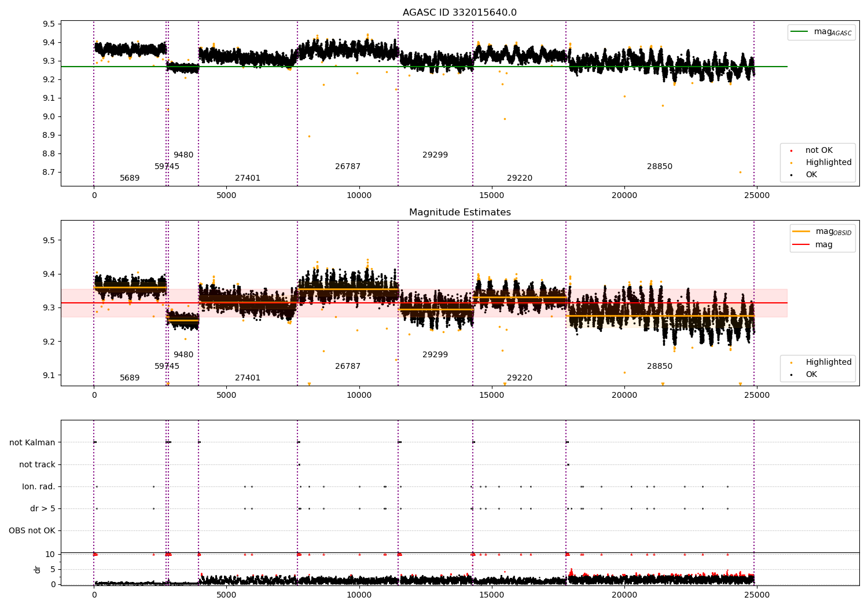
Task: Click the 'Ion. rad.' axis label
Action: tap(39, 486)
